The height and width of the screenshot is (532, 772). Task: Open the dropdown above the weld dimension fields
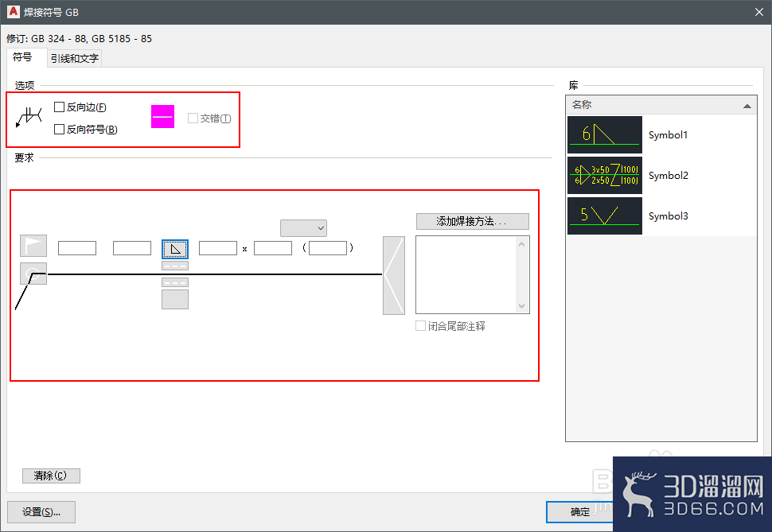click(303, 228)
